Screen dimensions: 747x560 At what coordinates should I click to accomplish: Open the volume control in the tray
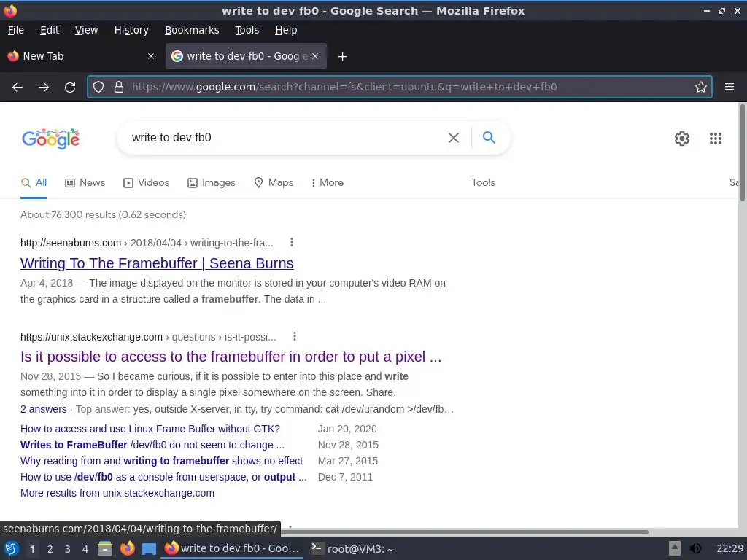[x=695, y=548]
